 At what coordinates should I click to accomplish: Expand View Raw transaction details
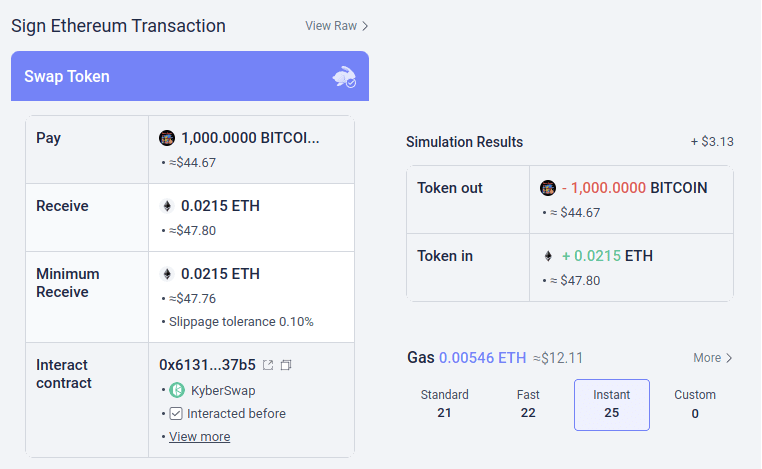point(336,26)
